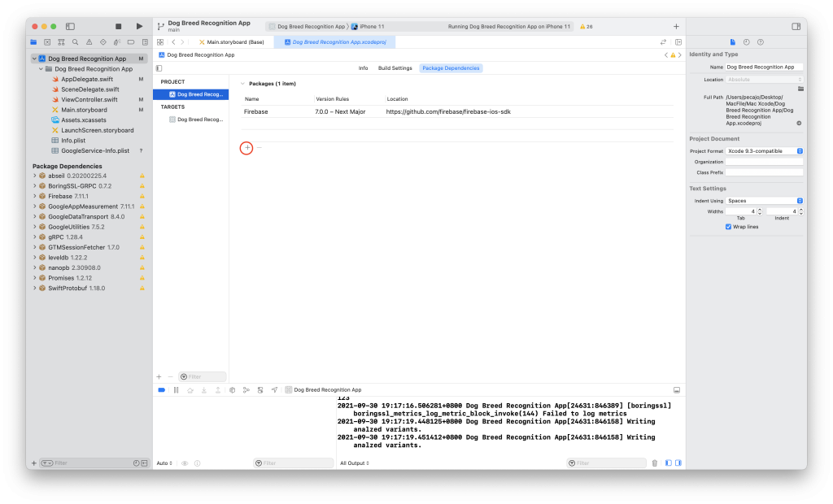The image size is (833, 504).
Task: Expand the gRPC 1.28.4 package
Action: pos(35,237)
